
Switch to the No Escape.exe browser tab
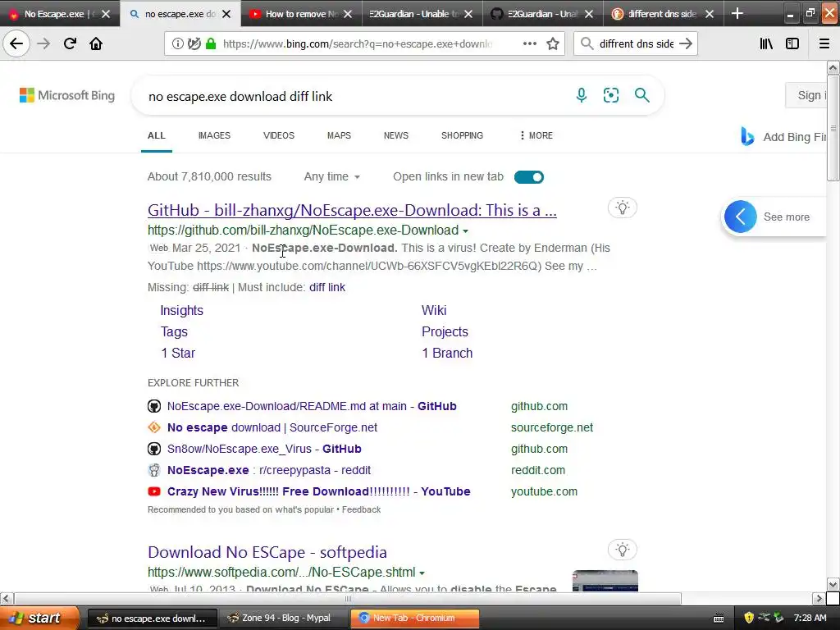pyautogui.click(x=53, y=14)
